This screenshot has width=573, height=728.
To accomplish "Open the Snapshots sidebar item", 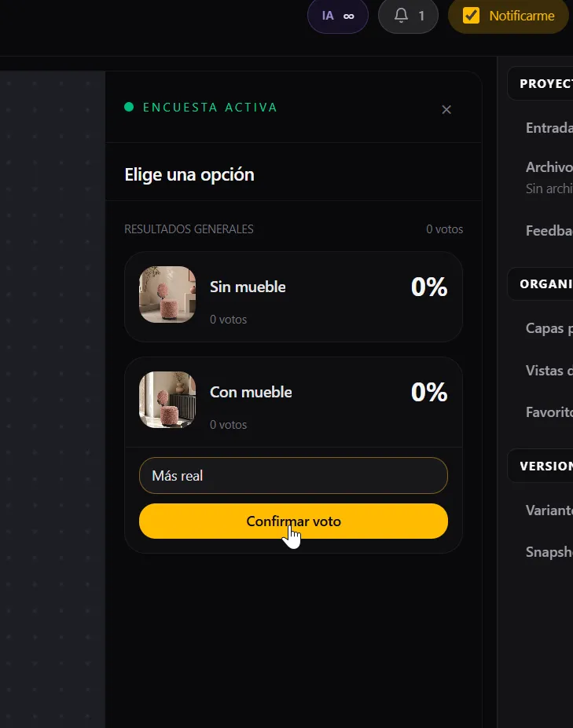I will pyautogui.click(x=549, y=552).
